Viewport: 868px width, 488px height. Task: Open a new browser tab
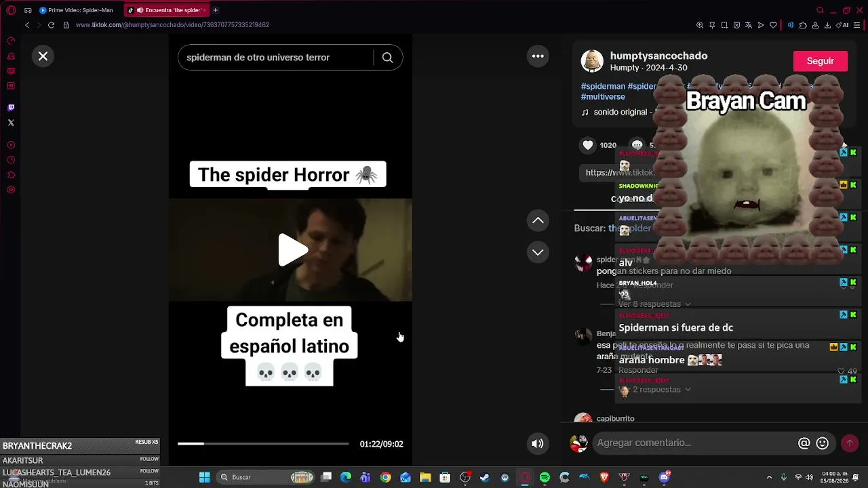coord(215,10)
